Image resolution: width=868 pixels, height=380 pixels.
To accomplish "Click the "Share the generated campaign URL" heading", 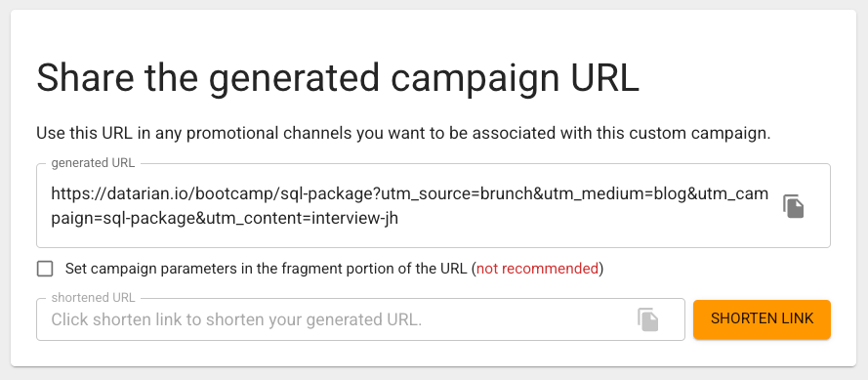I will point(338,79).
